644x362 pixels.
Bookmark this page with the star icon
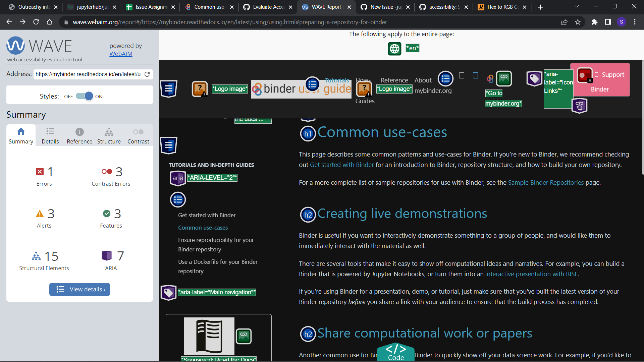point(578,22)
